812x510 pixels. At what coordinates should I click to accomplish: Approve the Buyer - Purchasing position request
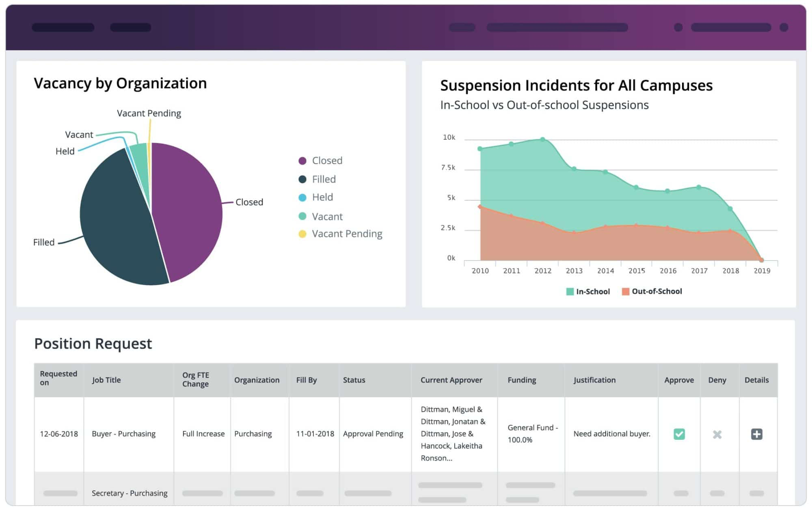click(x=679, y=434)
